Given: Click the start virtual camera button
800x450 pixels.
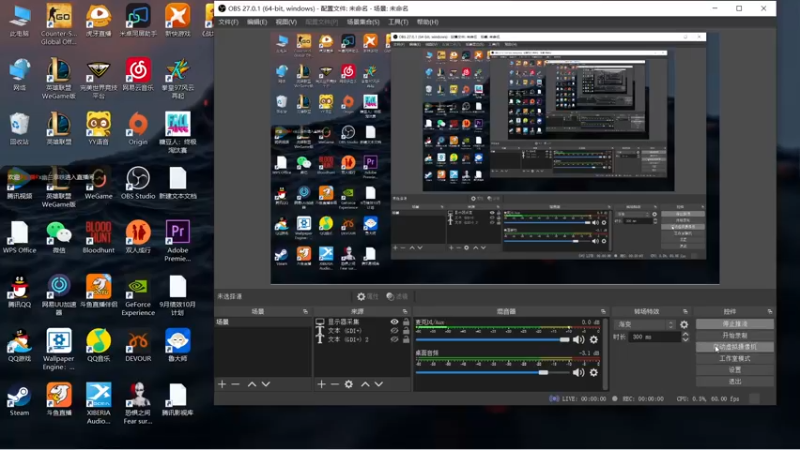Looking at the screenshot, I should pos(735,347).
